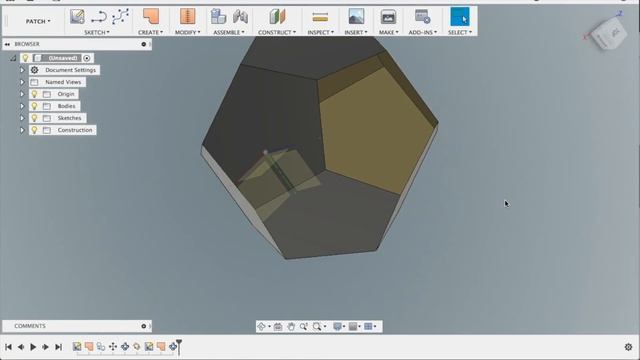Open the CONSTRUCT menu
The image size is (640, 360).
click(277, 32)
